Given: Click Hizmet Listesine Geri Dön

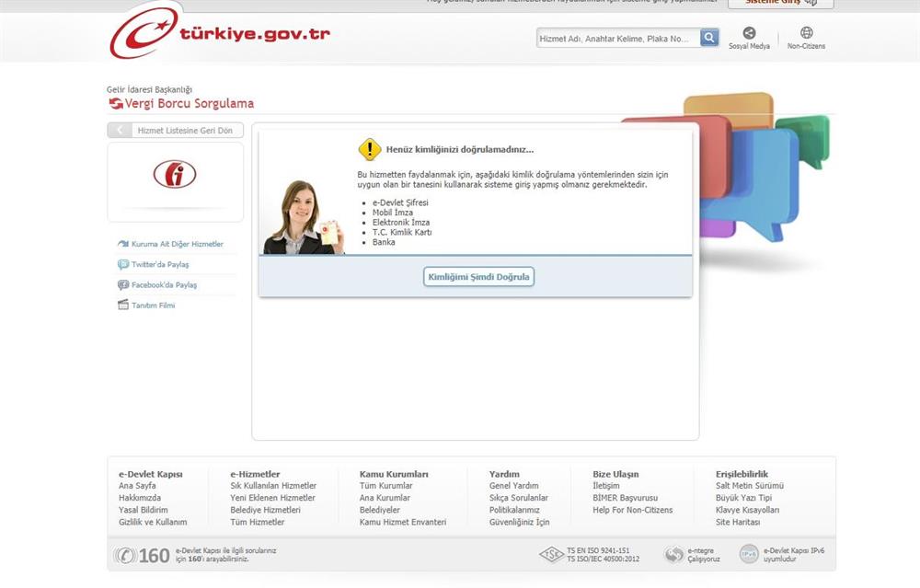Looking at the screenshot, I should (176, 131).
